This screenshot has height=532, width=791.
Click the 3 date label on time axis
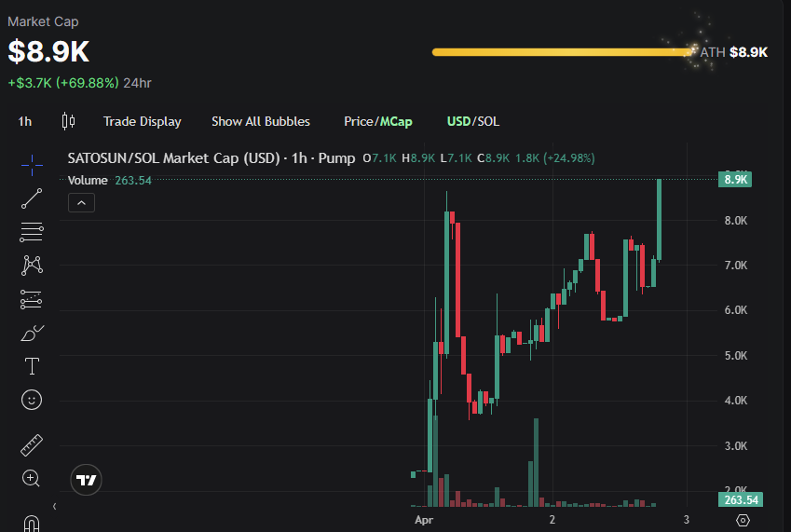click(687, 519)
